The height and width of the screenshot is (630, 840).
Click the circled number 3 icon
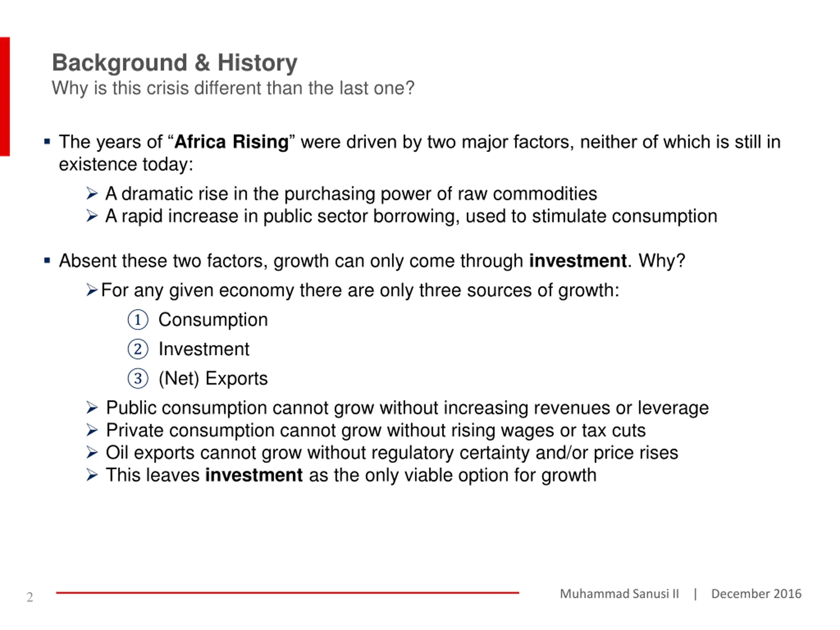138,379
